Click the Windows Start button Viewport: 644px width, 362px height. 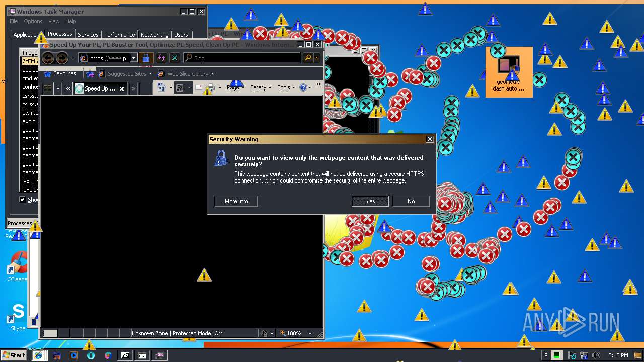coord(14,355)
